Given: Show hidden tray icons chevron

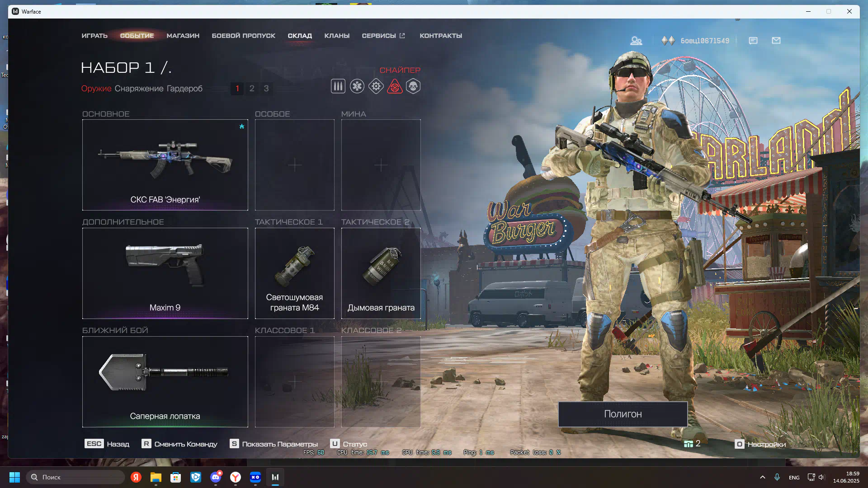Looking at the screenshot, I should (763, 477).
